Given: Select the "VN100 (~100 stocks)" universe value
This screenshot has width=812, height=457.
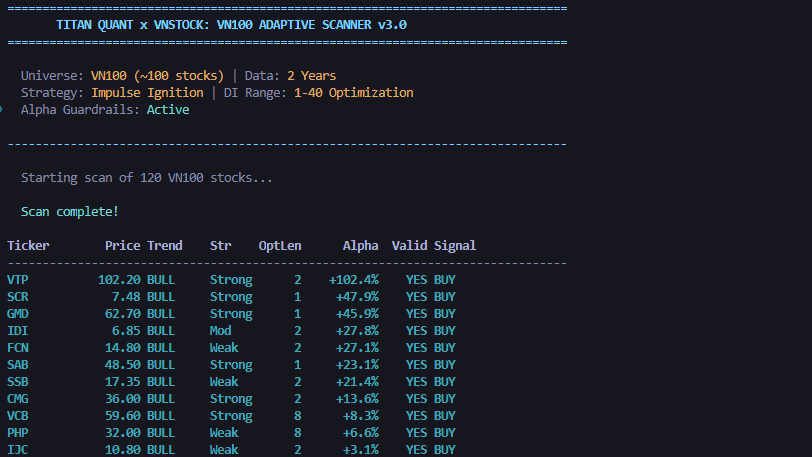Looking at the screenshot, I should [157, 76].
